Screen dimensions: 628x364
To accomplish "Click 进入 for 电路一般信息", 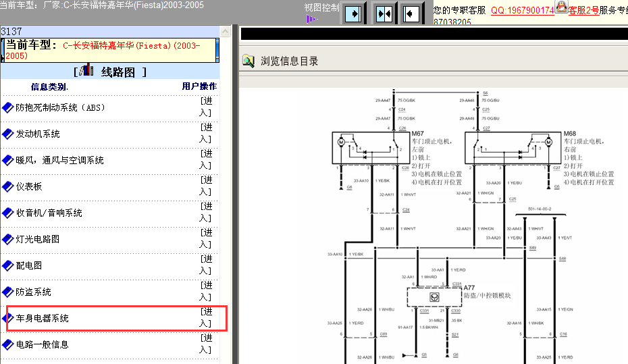I will pos(206,344).
